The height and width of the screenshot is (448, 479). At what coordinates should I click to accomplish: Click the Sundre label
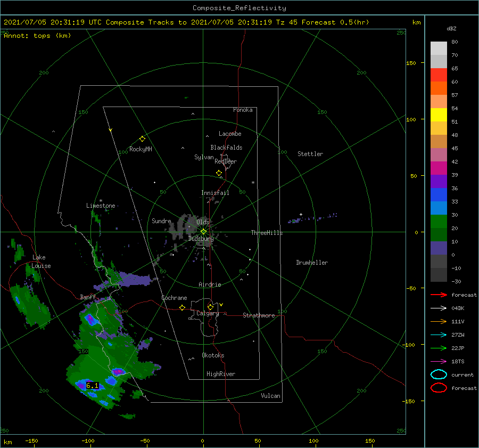[x=161, y=221]
